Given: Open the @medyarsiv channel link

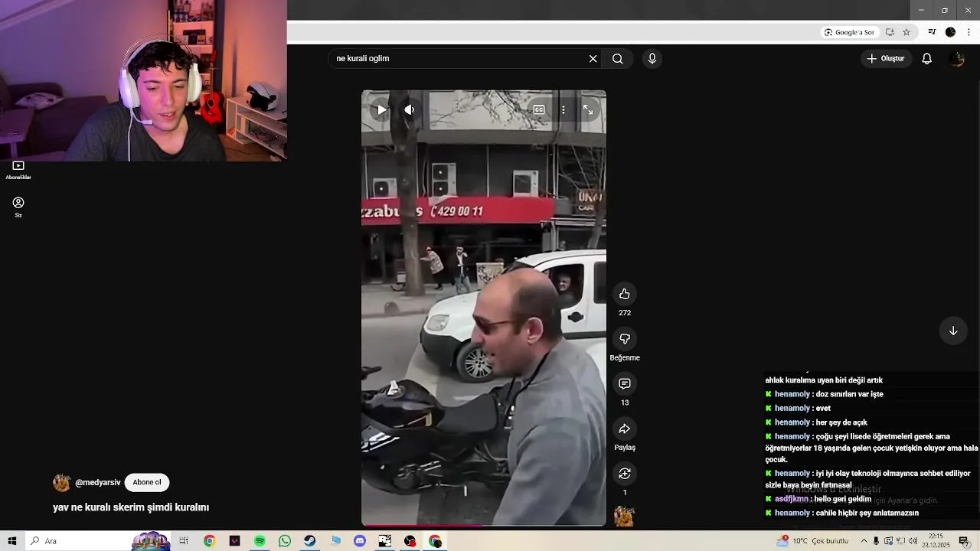Looking at the screenshot, I should point(98,483).
